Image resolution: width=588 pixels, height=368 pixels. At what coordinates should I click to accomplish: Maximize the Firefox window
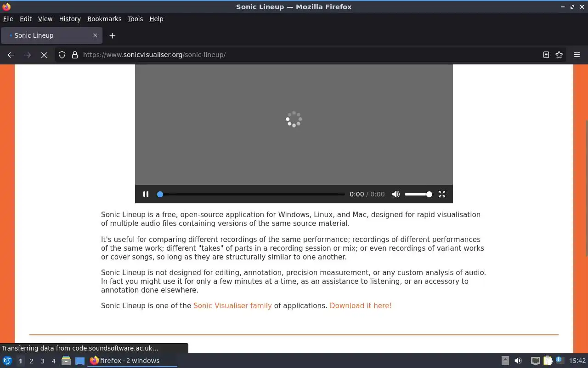pyautogui.click(x=572, y=7)
